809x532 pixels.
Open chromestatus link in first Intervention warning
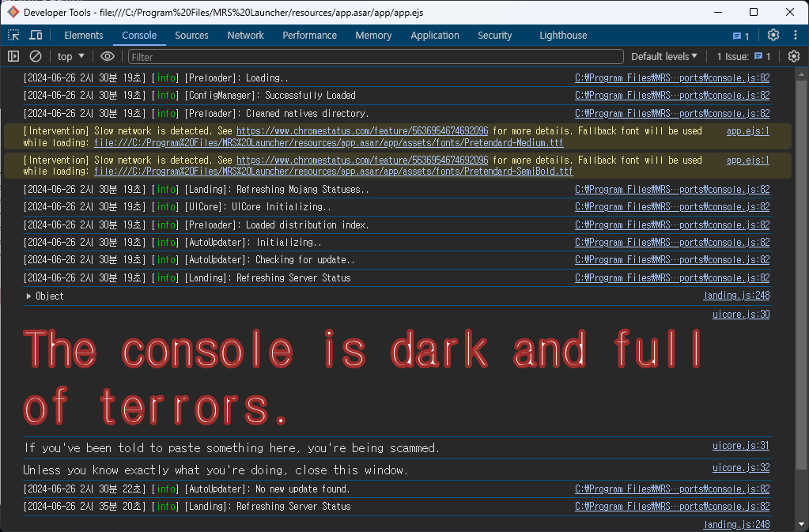coord(362,131)
